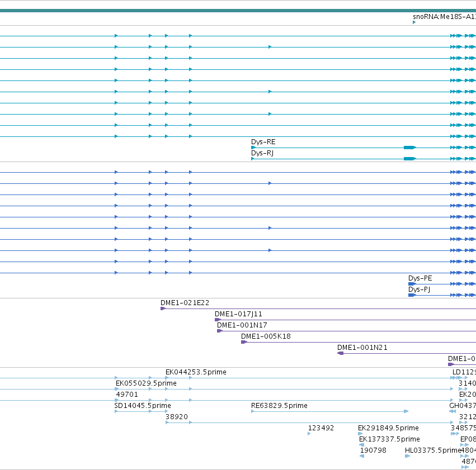Select the DME1-001N17 clone label
The image size is (476, 470).
click(x=242, y=325)
